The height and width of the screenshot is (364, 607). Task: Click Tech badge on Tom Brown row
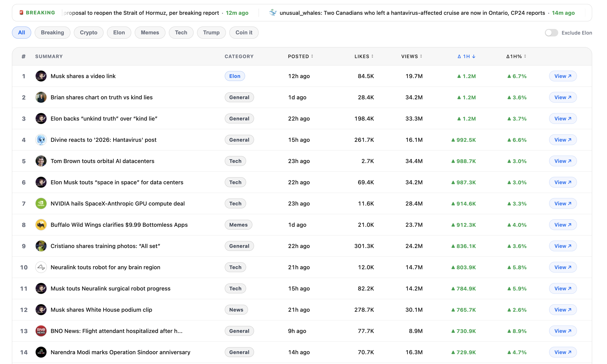click(235, 161)
